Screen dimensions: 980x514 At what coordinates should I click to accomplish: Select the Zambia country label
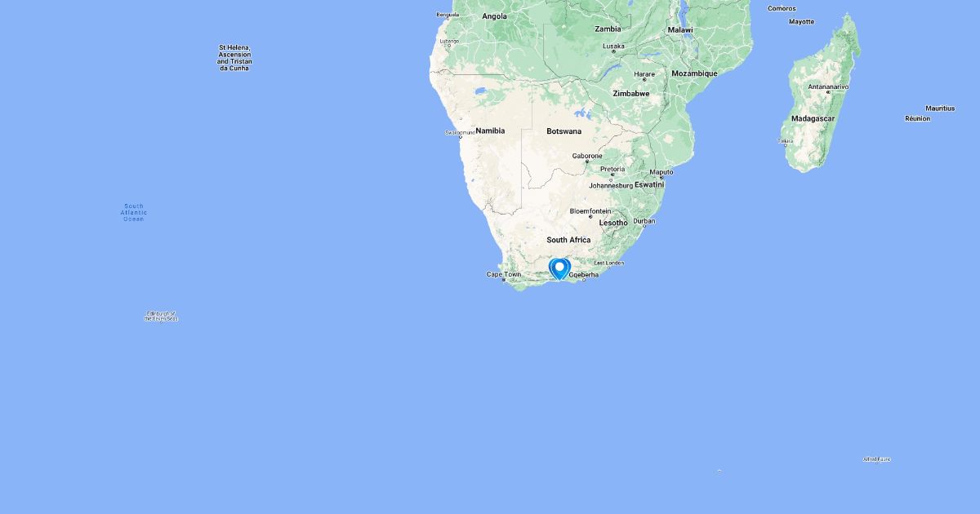[608, 29]
